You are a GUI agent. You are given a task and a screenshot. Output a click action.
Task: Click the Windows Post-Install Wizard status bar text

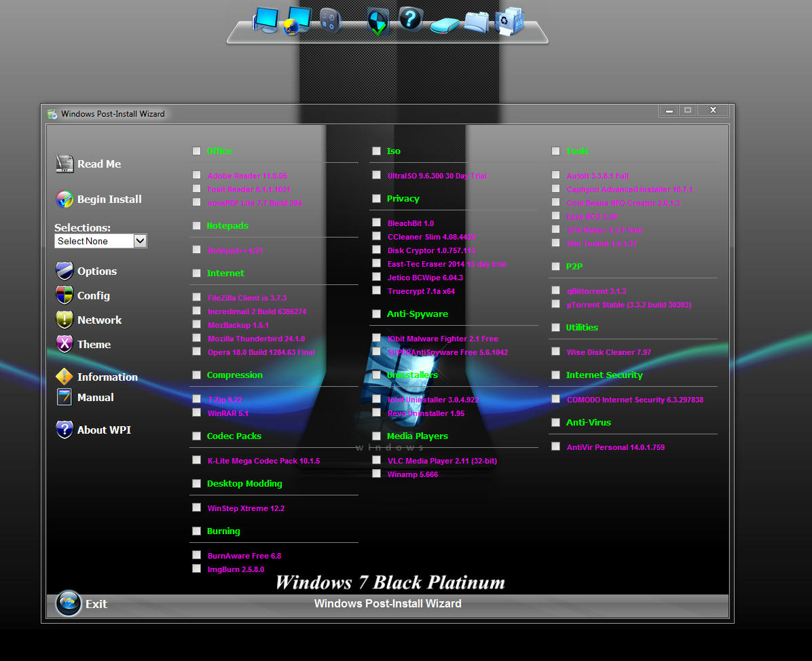click(x=388, y=603)
